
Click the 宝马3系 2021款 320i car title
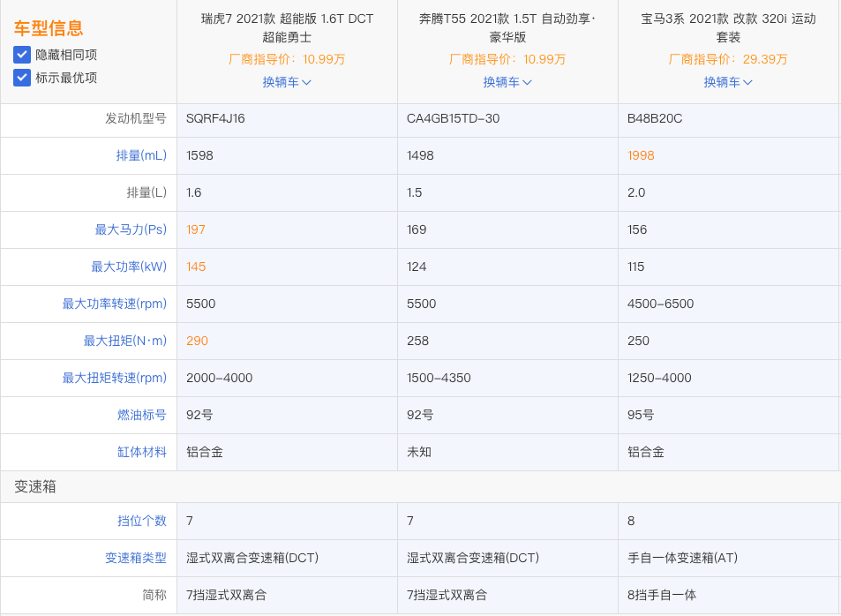tap(728, 28)
